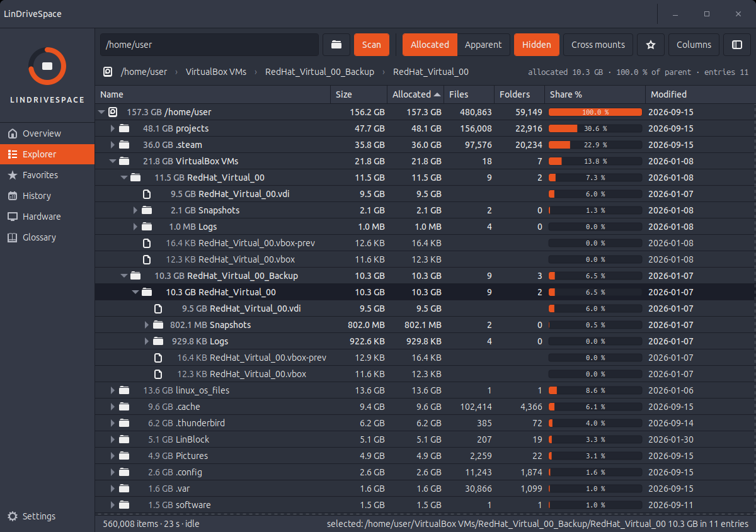The image size is (756, 532).
Task: Expand the .config folder
Action: (x=113, y=472)
